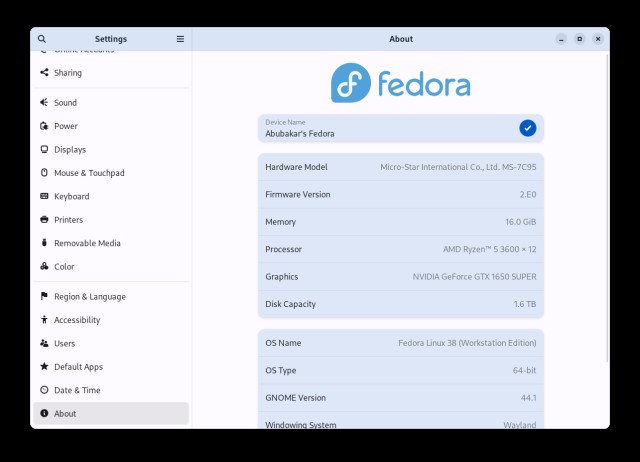The height and width of the screenshot is (462, 640).
Task: Click the Removable Media icon
Action: tap(44, 243)
